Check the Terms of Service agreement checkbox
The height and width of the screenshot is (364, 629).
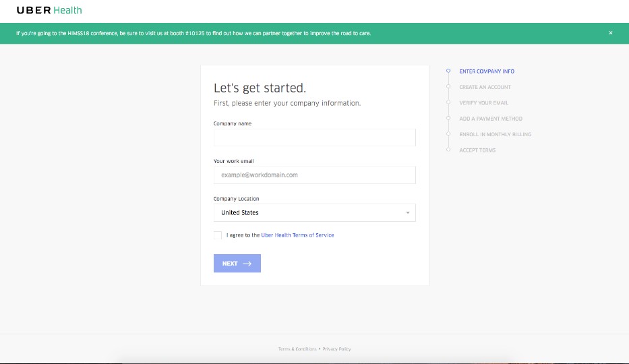218,235
